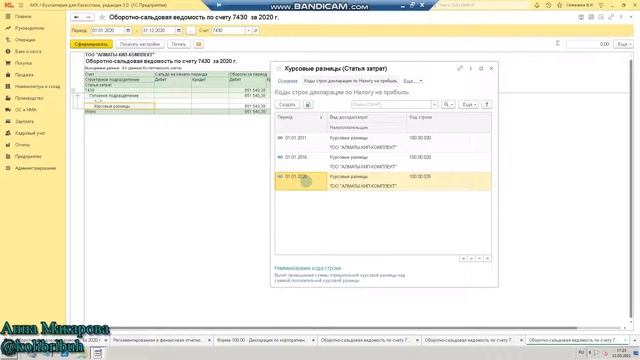Click the period selection ellipsis button
Screen dimensions: 640x360
point(191,31)
